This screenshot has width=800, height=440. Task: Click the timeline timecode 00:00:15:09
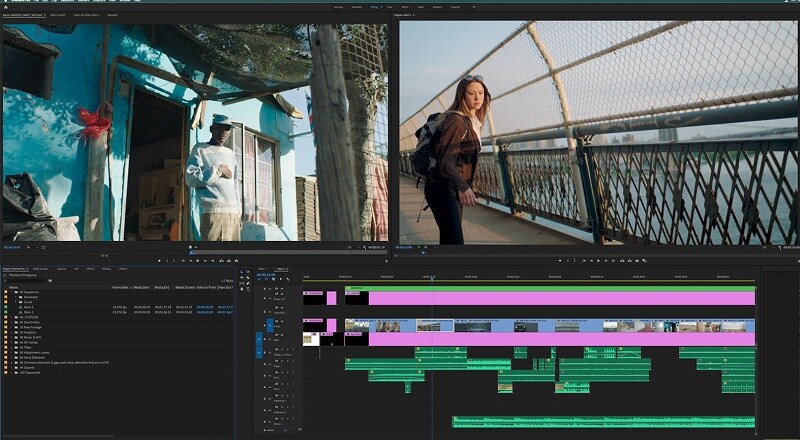click(266, 275)
